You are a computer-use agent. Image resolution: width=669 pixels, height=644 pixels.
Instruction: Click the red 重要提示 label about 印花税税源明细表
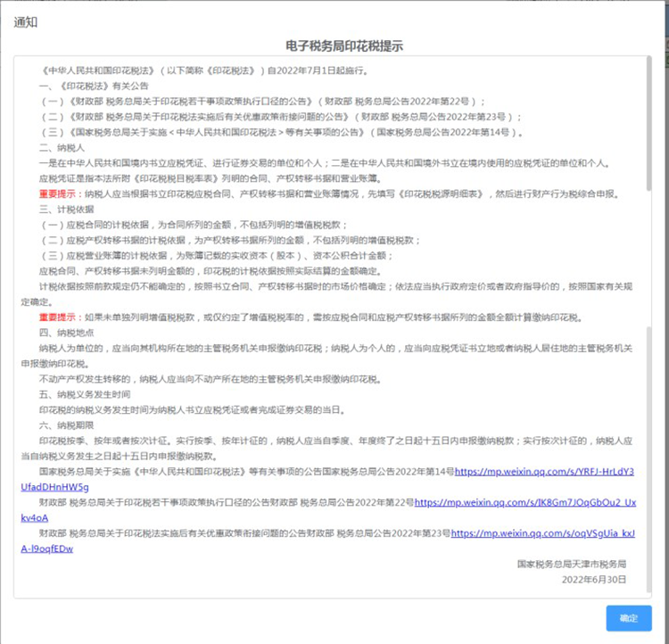[57, 194]
